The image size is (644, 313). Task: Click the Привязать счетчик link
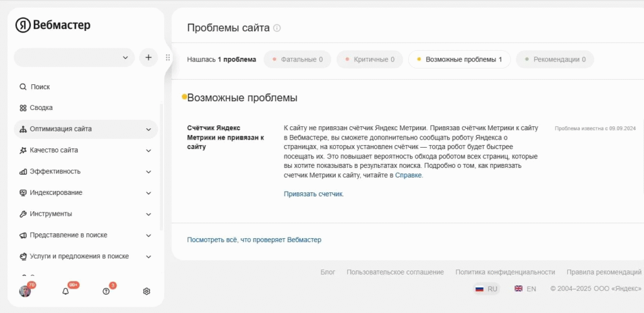click(314, 194)
